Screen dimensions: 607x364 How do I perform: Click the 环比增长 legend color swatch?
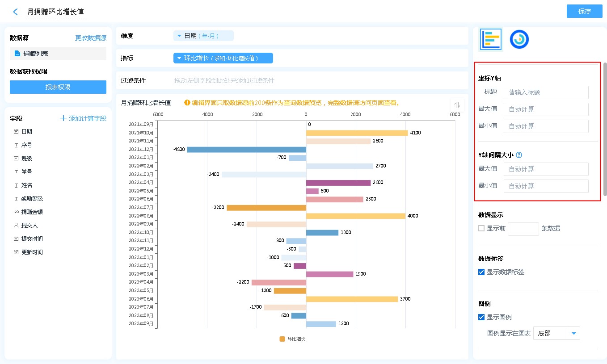point(282,339)
